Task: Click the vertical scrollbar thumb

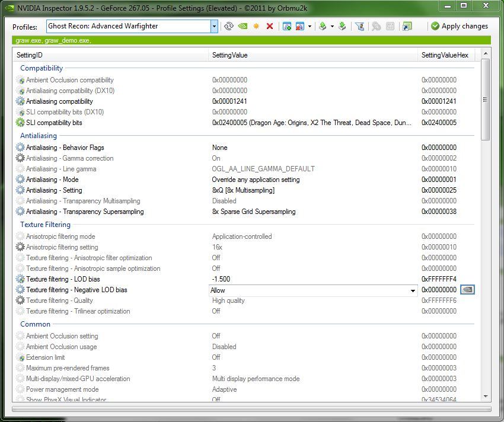Action: [486, 100]
